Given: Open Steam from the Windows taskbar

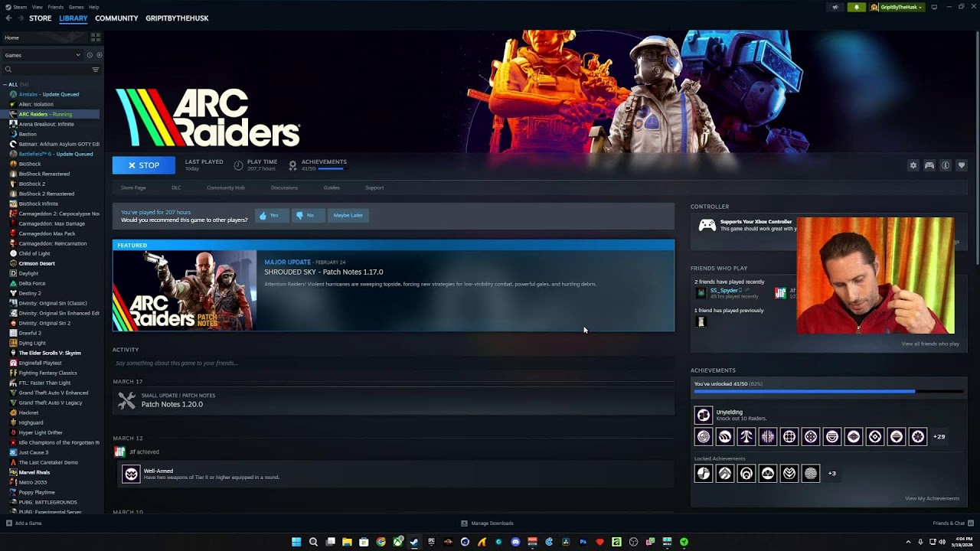Looking at the screenshot, I should point(414,542).
